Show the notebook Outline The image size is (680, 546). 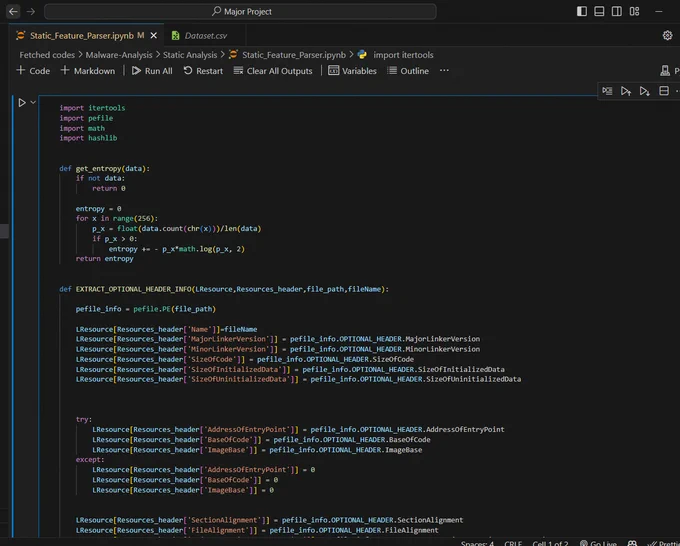coord(409,71)
